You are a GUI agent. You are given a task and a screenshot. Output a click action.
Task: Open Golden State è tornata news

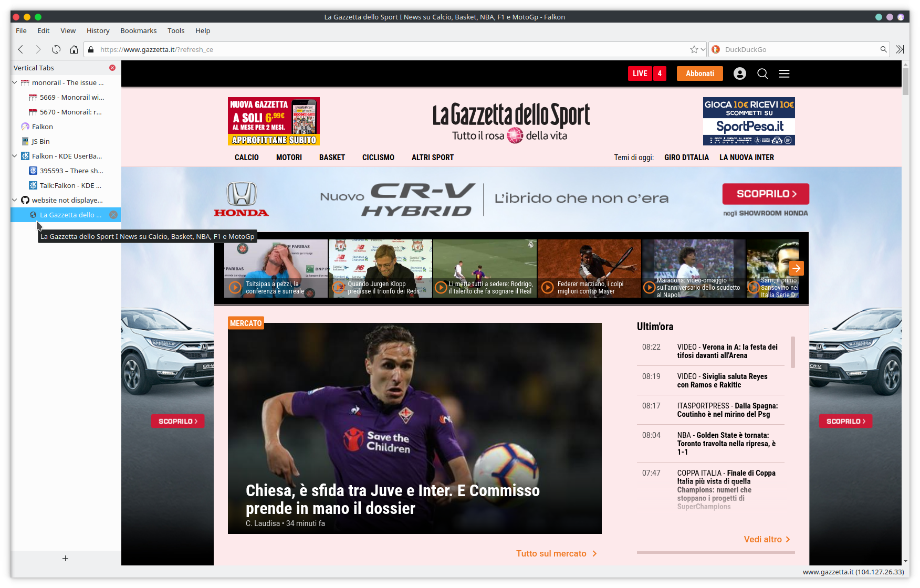(727, 444)
